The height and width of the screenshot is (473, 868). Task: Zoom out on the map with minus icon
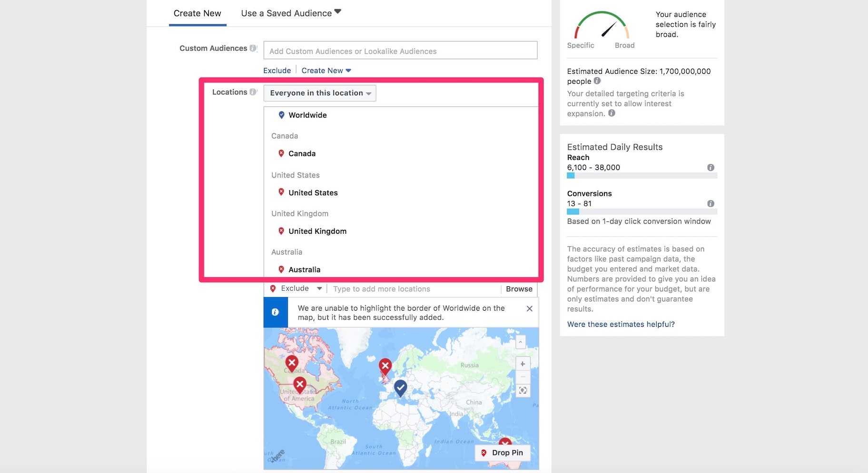point(522,377)
